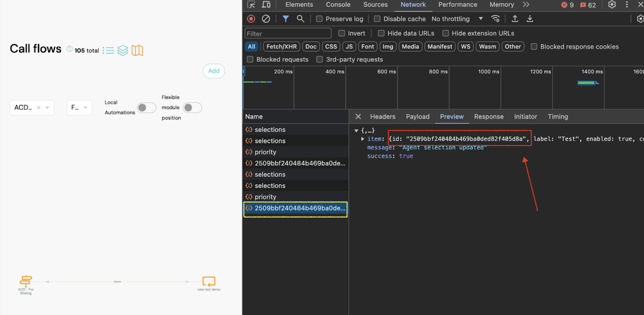
Task: Check 3rd-party requests
Action: (x=319, y=59)
